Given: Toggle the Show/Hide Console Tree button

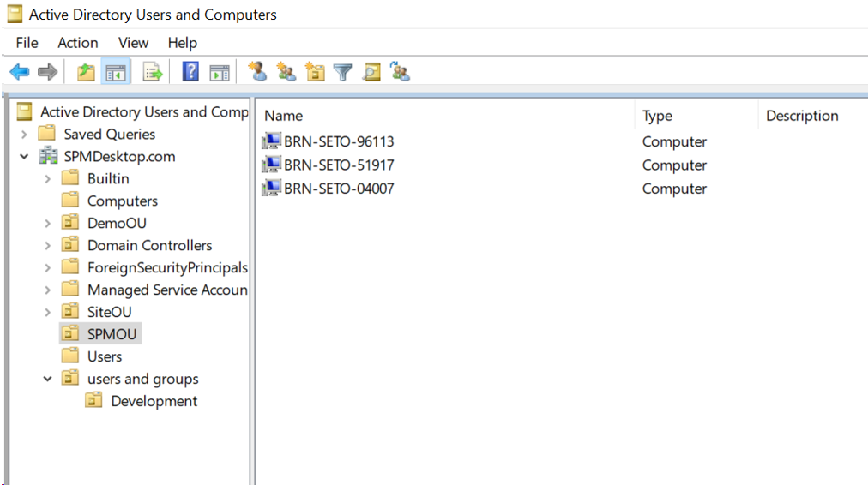Looking at the screenshot, I should click(x=115, y=73).
